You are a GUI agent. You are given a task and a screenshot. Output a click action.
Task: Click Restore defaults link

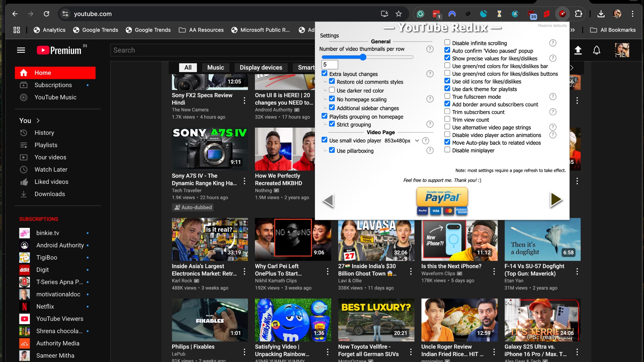tap(552, 25)
